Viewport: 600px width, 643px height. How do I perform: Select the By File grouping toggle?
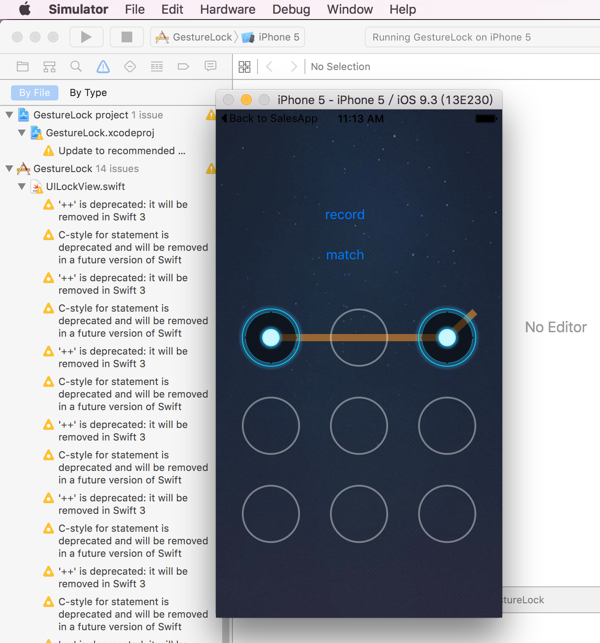click(x=34, y=93)
